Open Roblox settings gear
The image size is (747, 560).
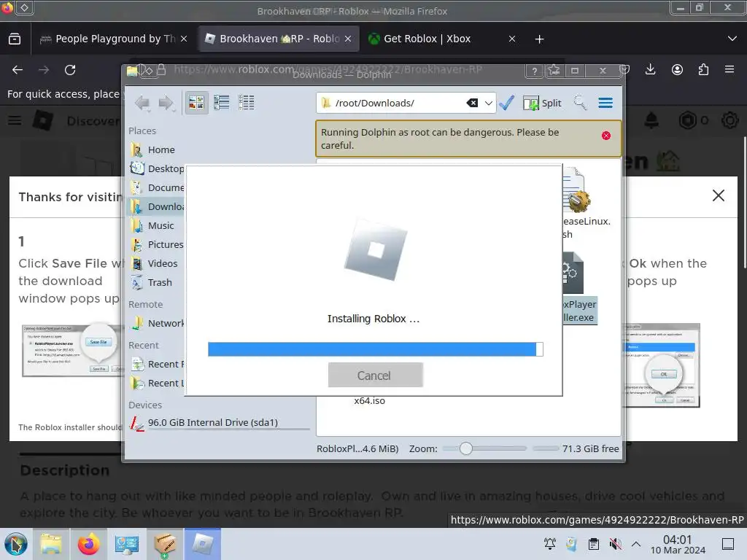pos(729,120)
